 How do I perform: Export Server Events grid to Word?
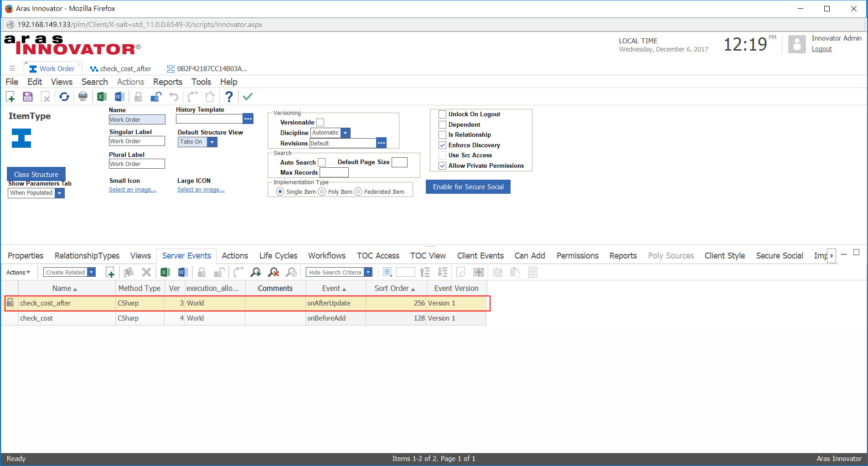(183, 272)
